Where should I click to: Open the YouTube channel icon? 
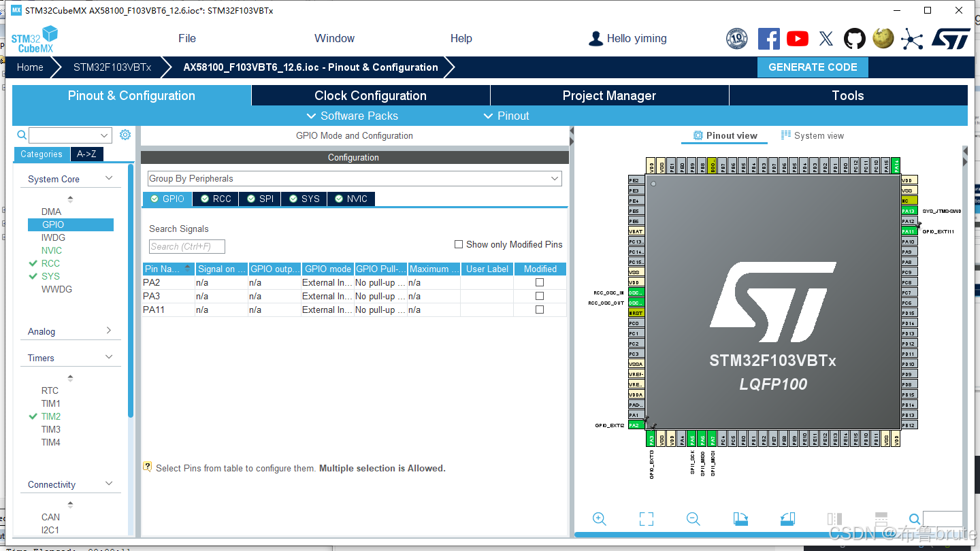point(798,38)
